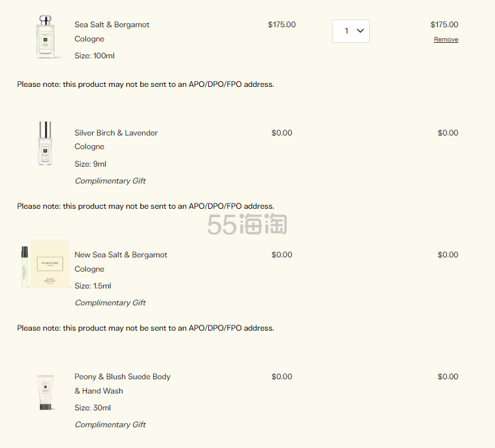This screenshot has height=448, width=495.
Task: Click the APO/DPO/FPO note below the 100ml cologne
Action: coord(145,84)
